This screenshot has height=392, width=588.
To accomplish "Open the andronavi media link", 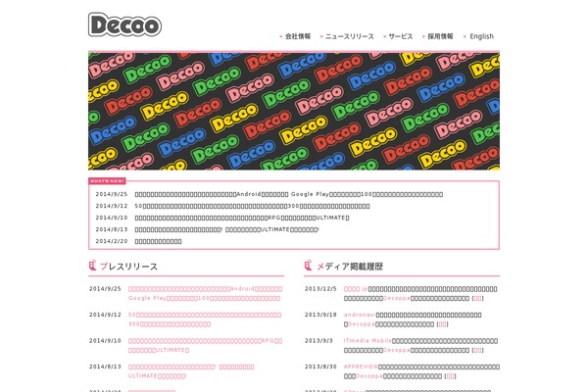I will tap(360, 315).
